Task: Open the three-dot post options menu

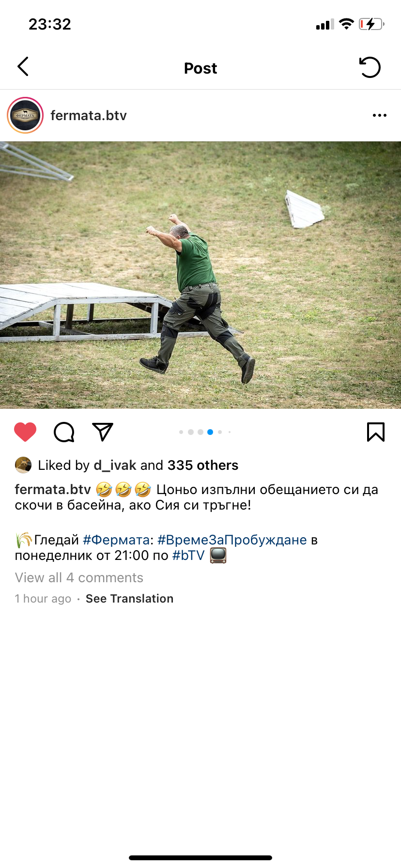Action: 380,115
